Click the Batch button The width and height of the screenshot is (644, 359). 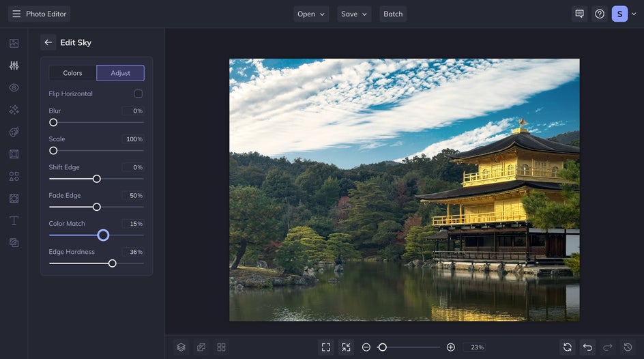pos(393,14)
